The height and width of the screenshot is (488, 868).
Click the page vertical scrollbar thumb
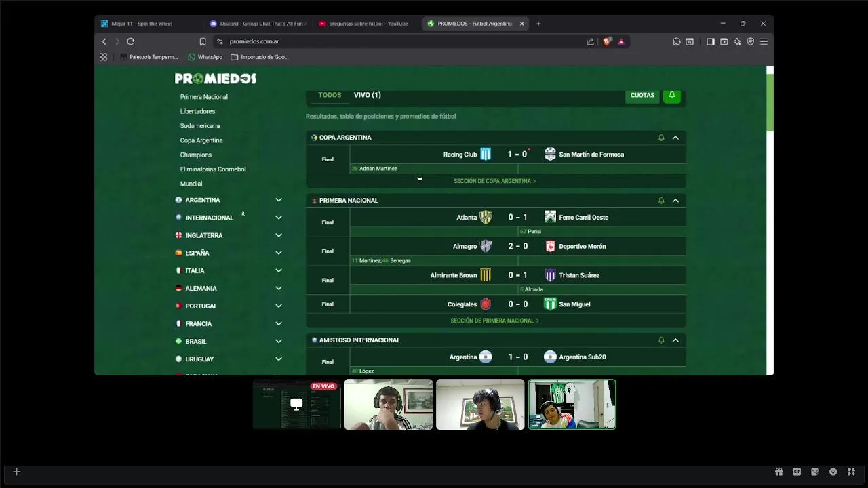pos(770,102)
